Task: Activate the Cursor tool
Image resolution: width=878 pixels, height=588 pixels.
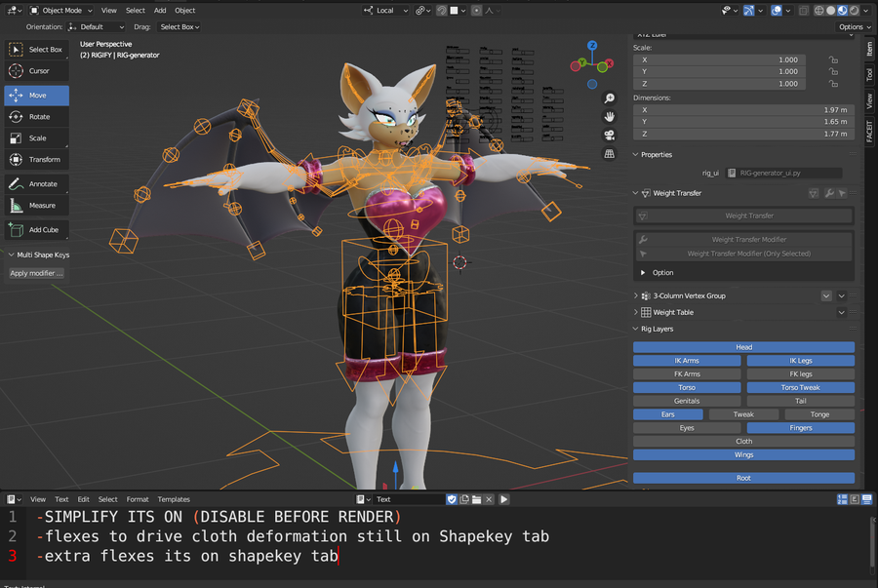Action: click(x=36, y=71)
